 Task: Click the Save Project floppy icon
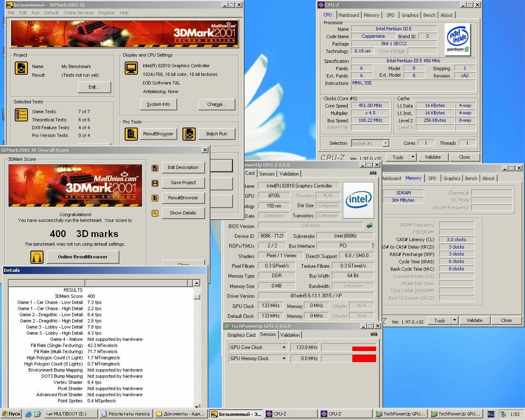coord(155,183)
